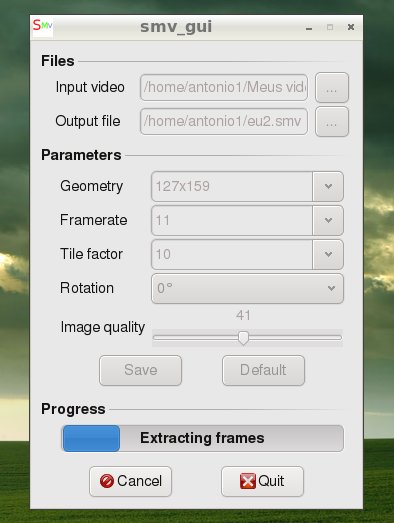Image resolution: width=394 pixels, height=523 pixels.
Task: Browse for output file location
Action: (x=332, y=122)
